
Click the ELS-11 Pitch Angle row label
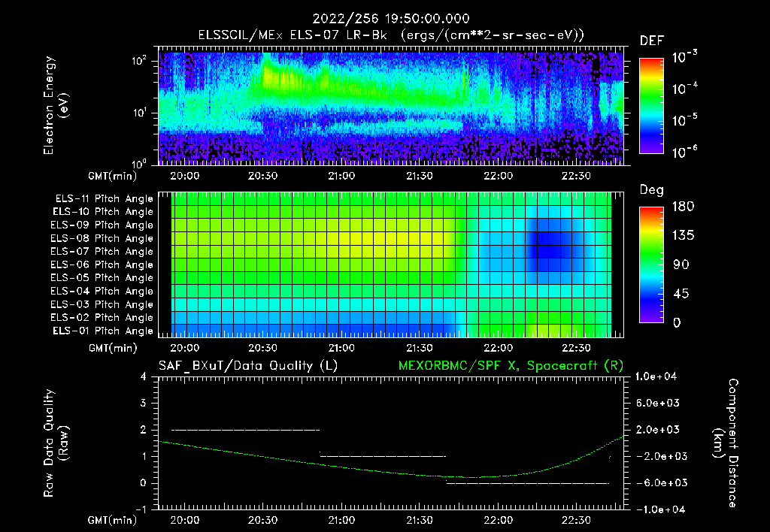tap(104, 199)
